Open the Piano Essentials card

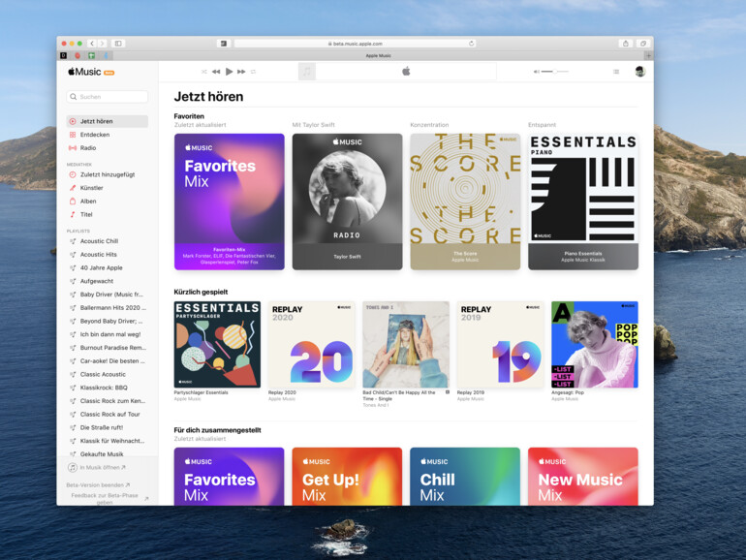tap(583, 202)
